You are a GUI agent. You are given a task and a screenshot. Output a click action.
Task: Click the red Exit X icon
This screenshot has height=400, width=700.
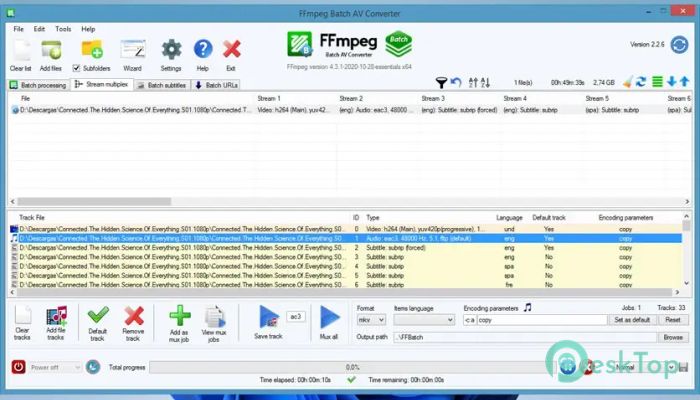pyautogui.click(x=232, y=49)
